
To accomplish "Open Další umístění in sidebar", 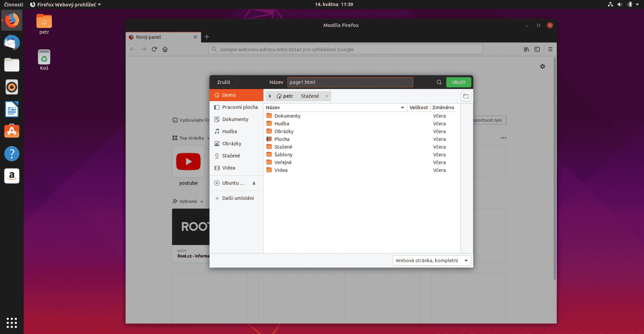I will [x=237, y=198].
